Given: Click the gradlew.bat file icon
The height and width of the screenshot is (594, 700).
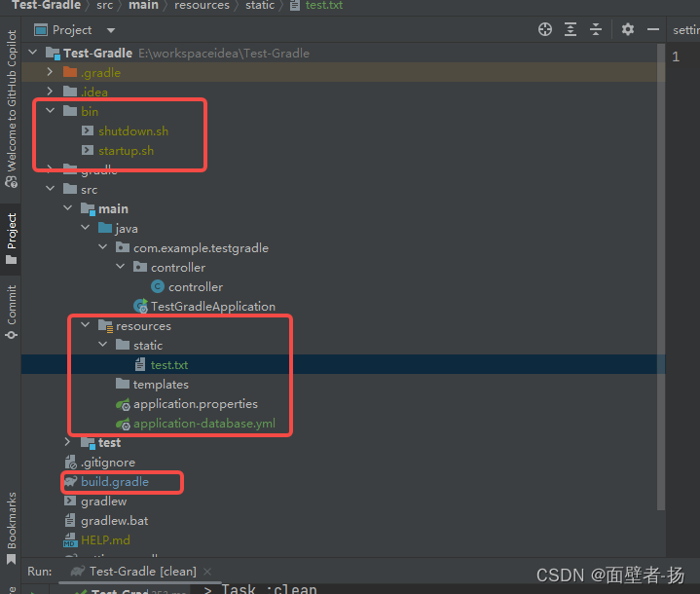Looking at the screenshot, I should point(70,520).
